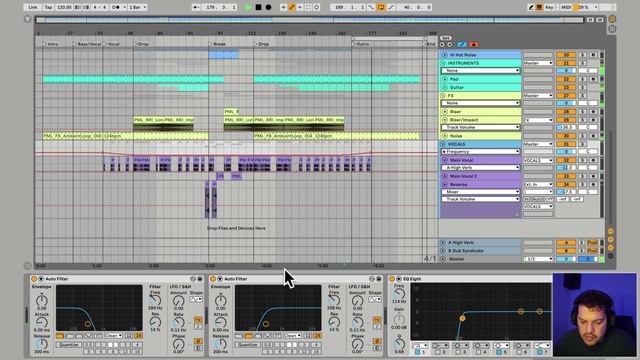
Task: Open the Frequency automation parameter dropdown
Action: 480,152
